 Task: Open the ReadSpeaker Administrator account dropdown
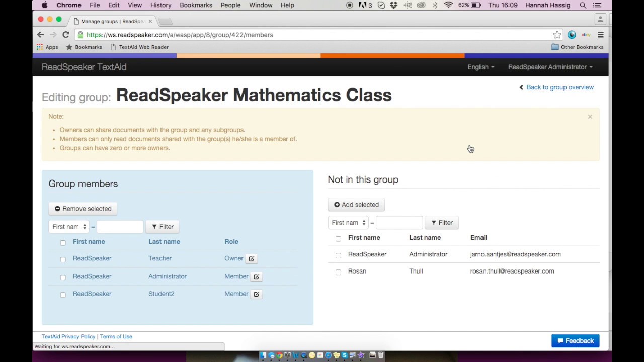(x=550, y=67)
